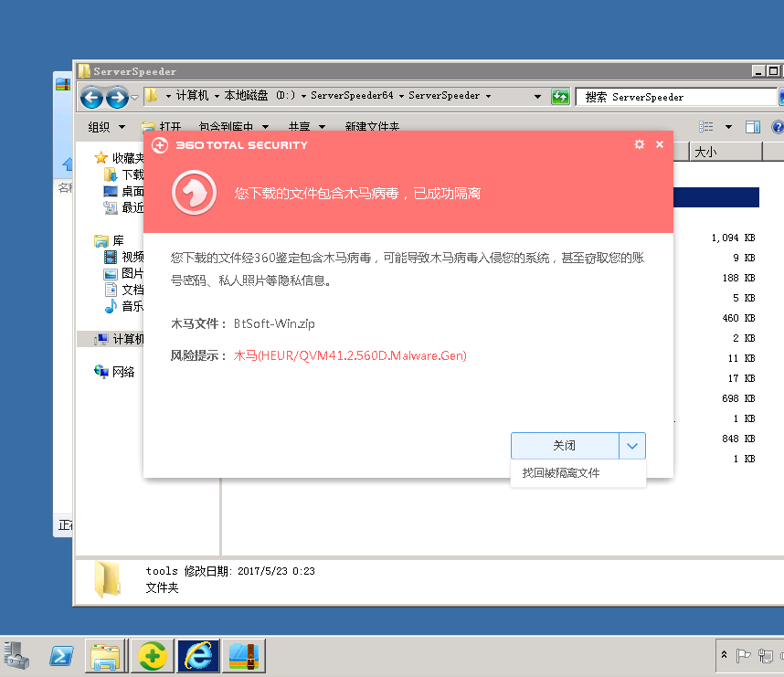Open 360 Total Security settings gear

click(x=639, y=144)
